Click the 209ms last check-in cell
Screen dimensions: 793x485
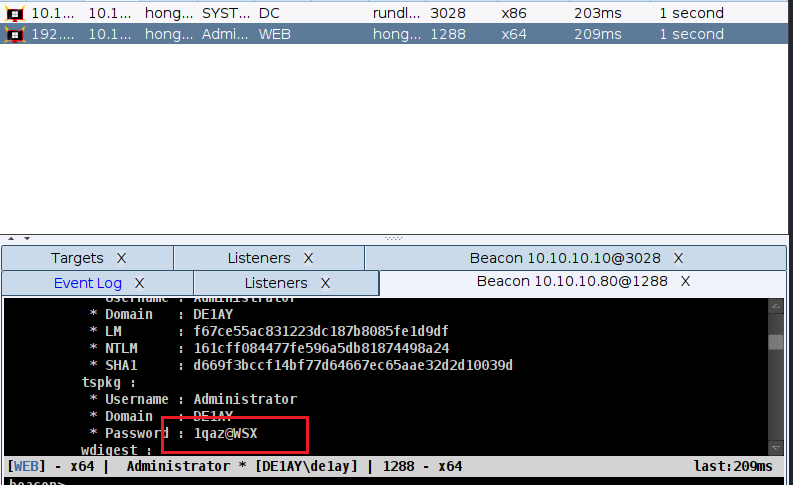[598, 34]
